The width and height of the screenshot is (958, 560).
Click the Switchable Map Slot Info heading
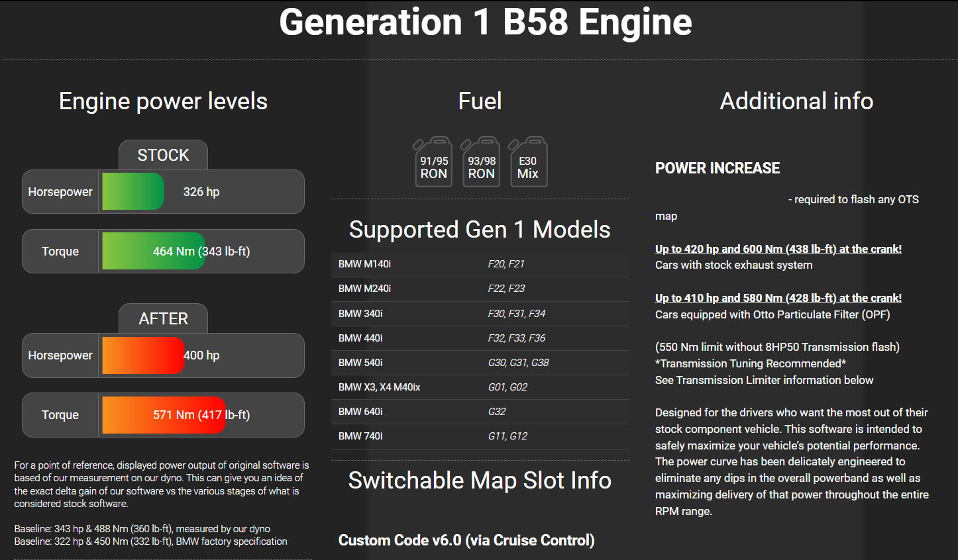(480, 481)
